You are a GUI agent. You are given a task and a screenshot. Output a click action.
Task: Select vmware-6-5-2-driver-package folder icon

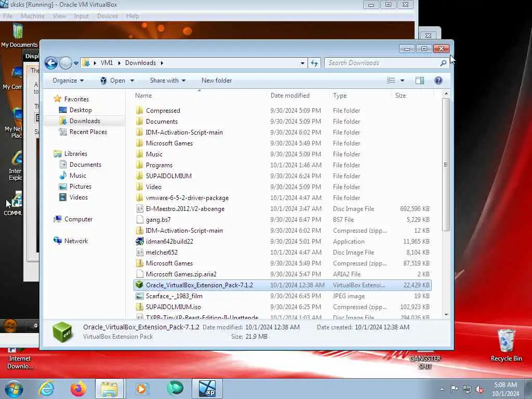click(x=139, y=197)
